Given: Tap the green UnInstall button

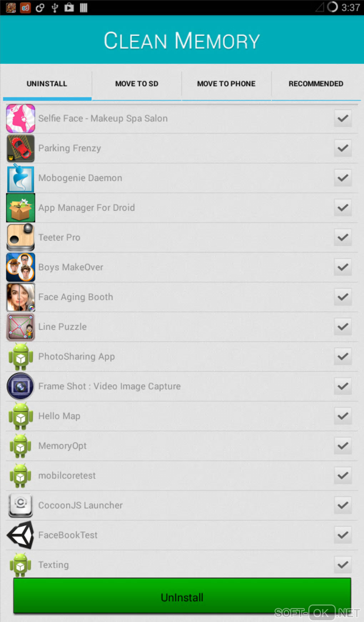Looking at the screenshot, I should pos(182,597).
